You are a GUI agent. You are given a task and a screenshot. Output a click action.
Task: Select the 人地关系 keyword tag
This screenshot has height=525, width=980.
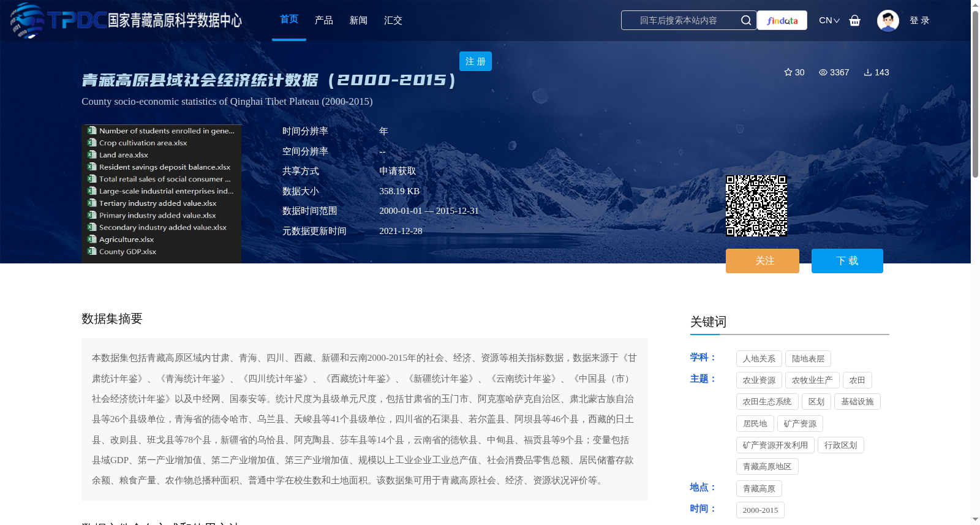pyautogui.click(x=759, y=359)
